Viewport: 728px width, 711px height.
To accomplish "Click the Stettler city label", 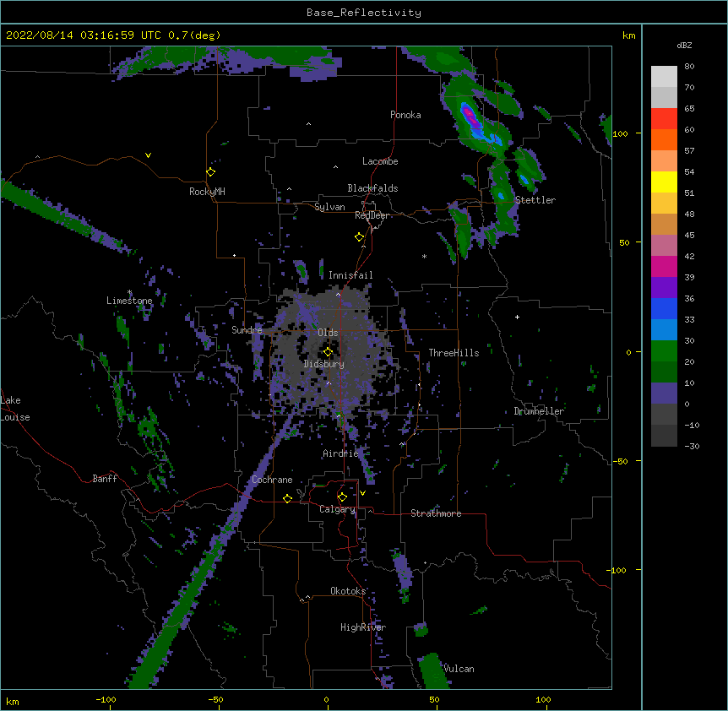I will point(535,200).
